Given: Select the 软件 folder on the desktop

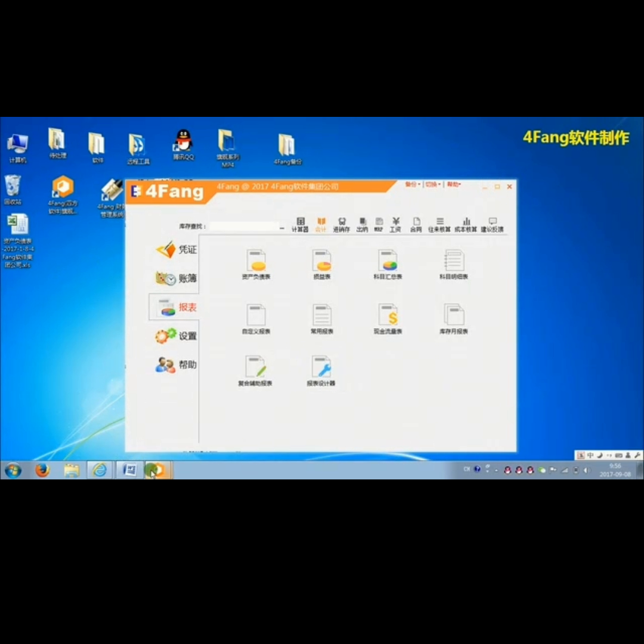Looking at the screenshot, I should (x=97, y=147).
